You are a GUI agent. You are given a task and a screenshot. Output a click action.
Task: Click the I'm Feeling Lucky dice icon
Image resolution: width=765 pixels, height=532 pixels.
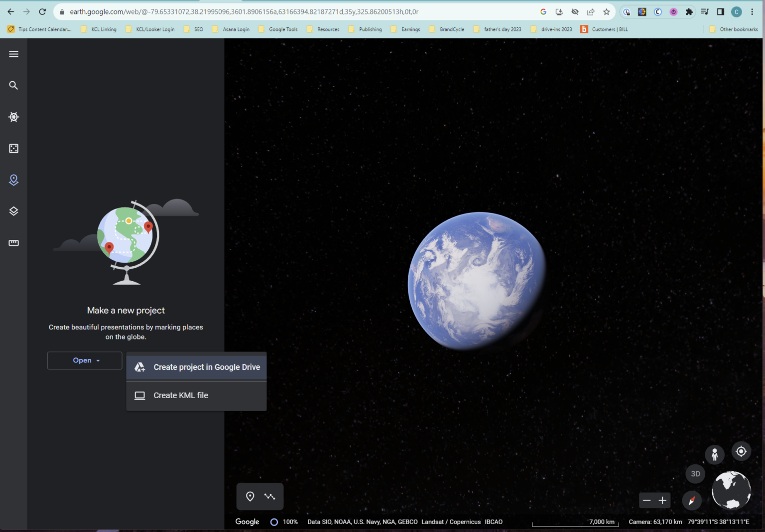point(13,148)
